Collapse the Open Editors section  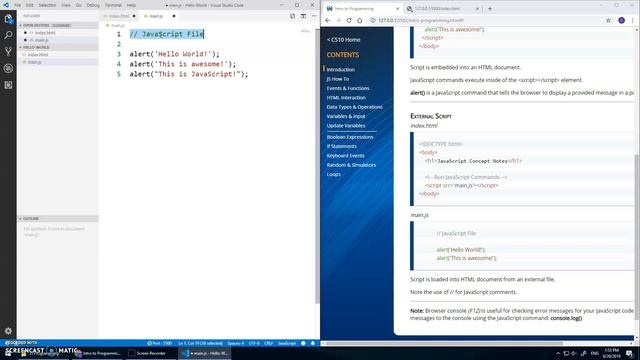58,25
